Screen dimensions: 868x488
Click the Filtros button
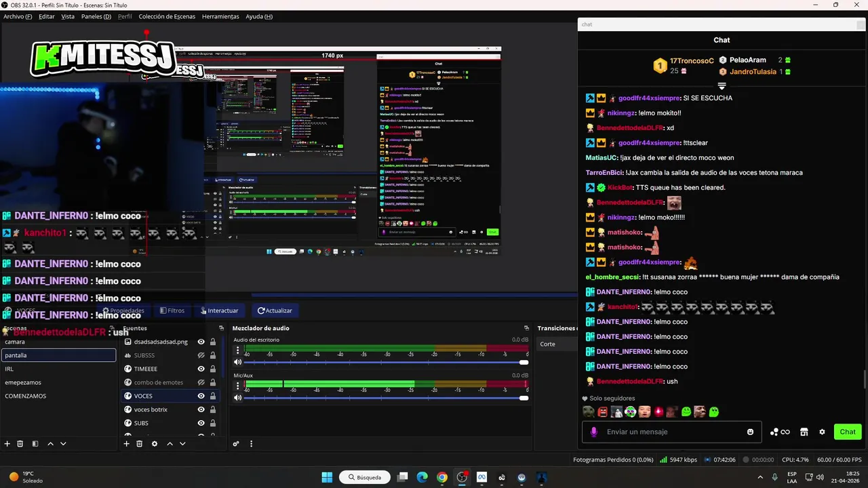coord(172,310)
